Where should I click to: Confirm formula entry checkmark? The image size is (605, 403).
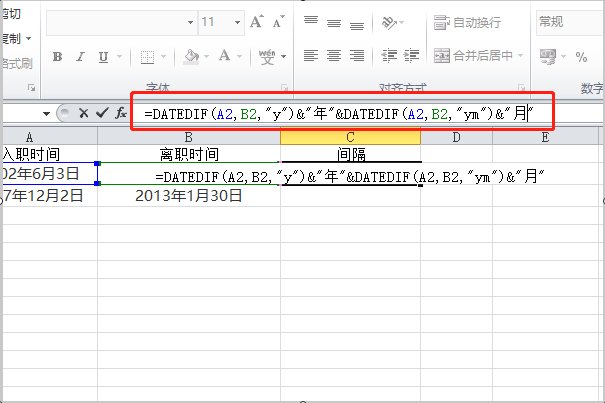(x=102, y=113)
